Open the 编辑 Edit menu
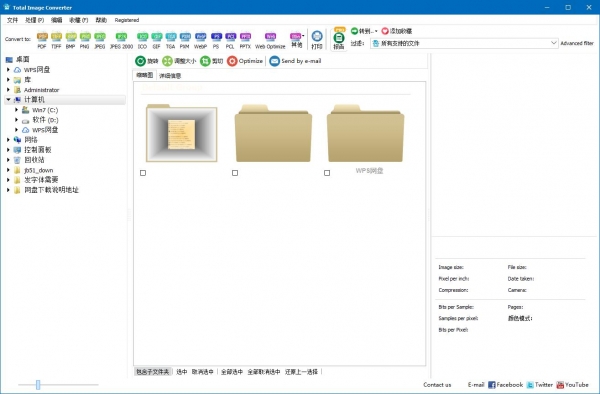600x394 pixels. coord(56,20)
